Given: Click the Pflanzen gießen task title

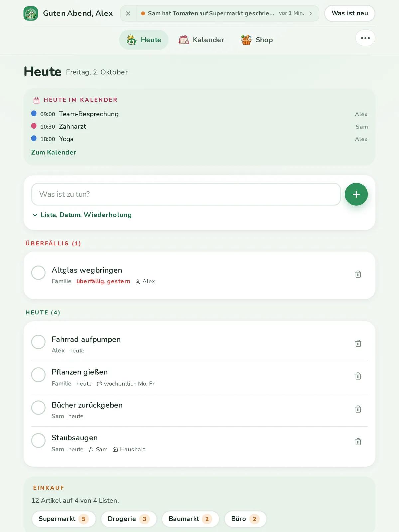Looking at the screenshot, I should [80, 372].
